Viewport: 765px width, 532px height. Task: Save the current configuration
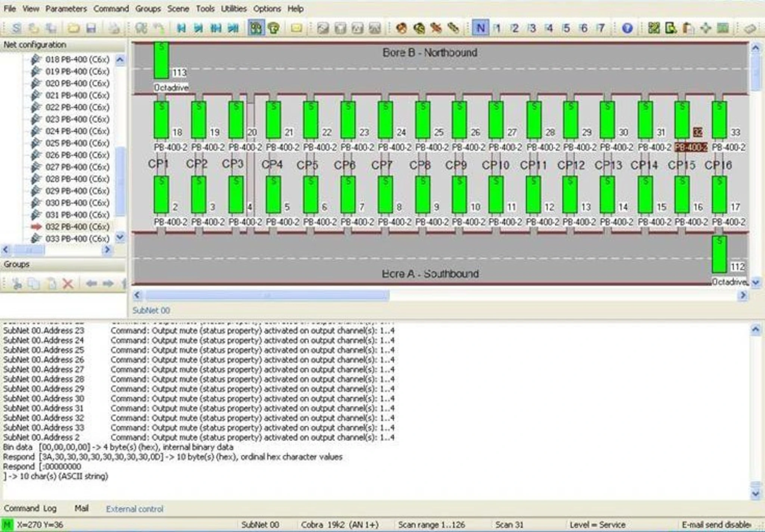tap(92, 28)
